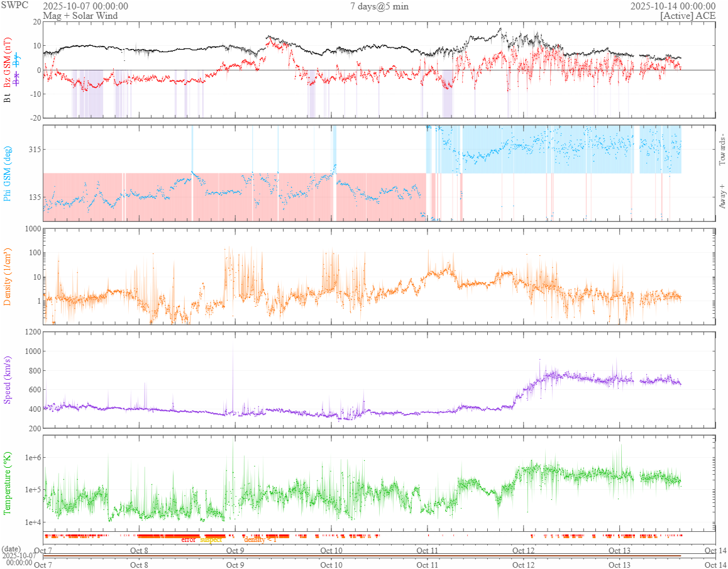Click Oct 13 on the axis under flags panel
The image size is (728, 569).
point(620,551)
